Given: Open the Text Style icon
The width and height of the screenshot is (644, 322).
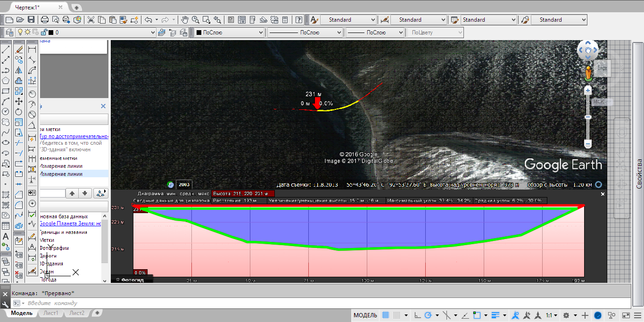Looking at the screenshot, I should click(x=314, y=20).
